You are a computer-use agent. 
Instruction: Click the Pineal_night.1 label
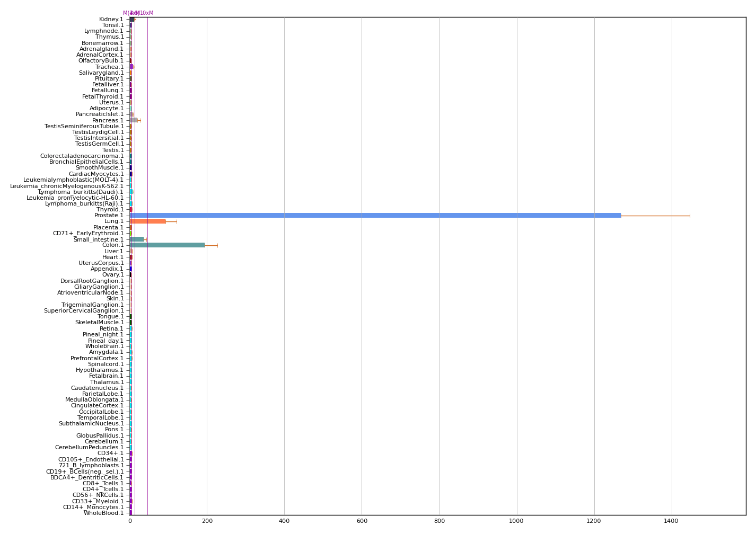(x=103, y=335)
